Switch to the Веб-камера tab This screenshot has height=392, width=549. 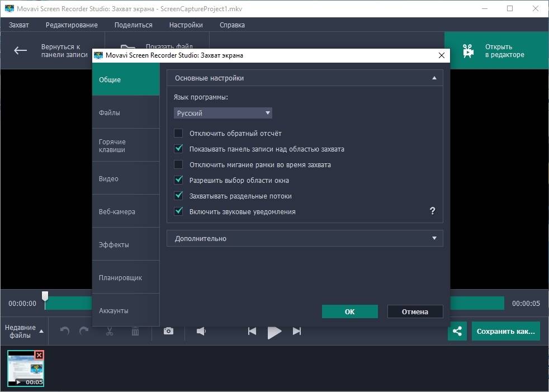point(126,211)
